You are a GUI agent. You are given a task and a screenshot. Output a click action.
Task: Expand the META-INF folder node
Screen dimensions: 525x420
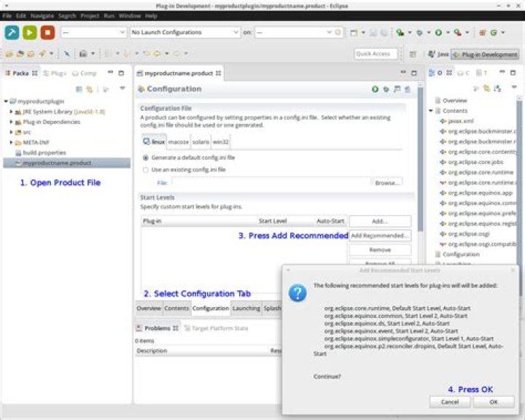tap(11, 142)
